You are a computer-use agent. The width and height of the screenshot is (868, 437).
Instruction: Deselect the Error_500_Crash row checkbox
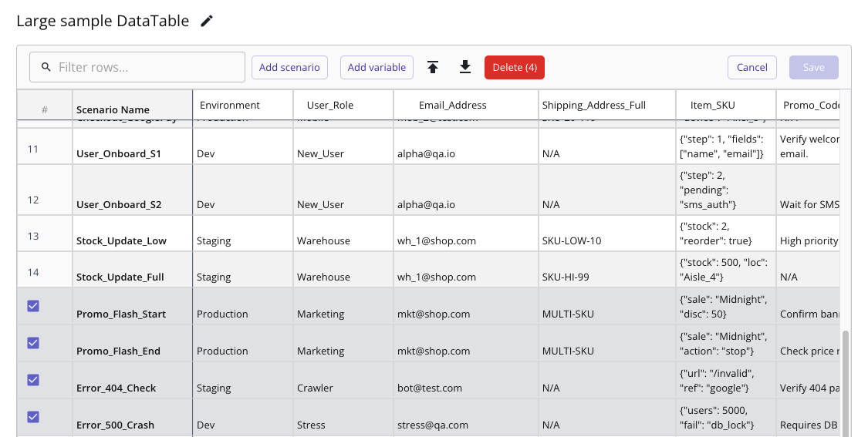[33, 417]
